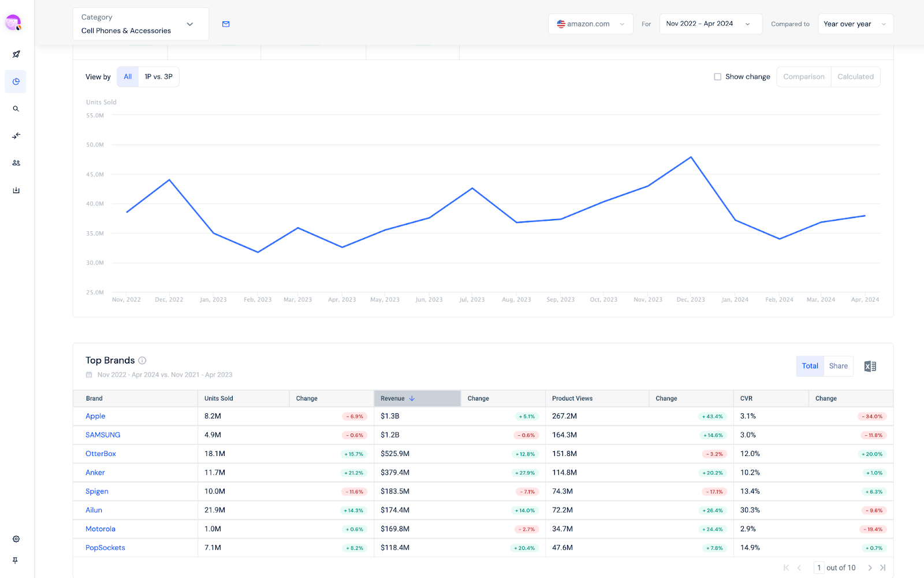This screenshot has width=924, height=578.
Task: Open the search icon in sidebar
Action: 16,108
